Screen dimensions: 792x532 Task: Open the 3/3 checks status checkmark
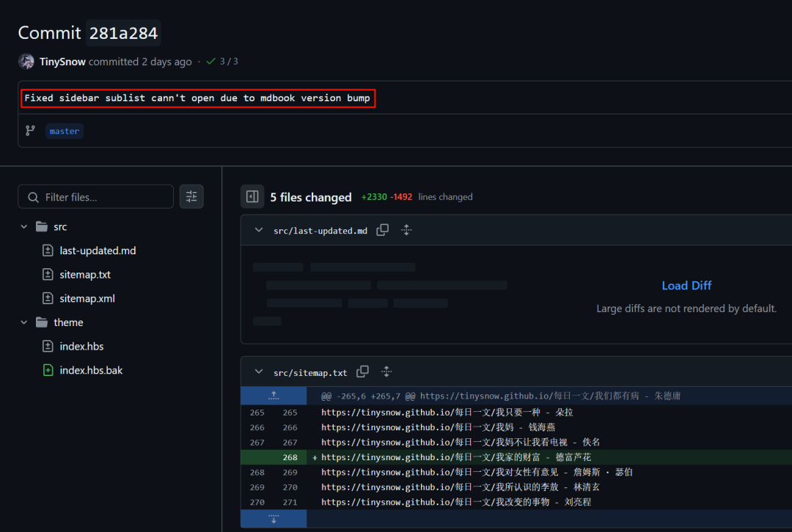point(211,62)
